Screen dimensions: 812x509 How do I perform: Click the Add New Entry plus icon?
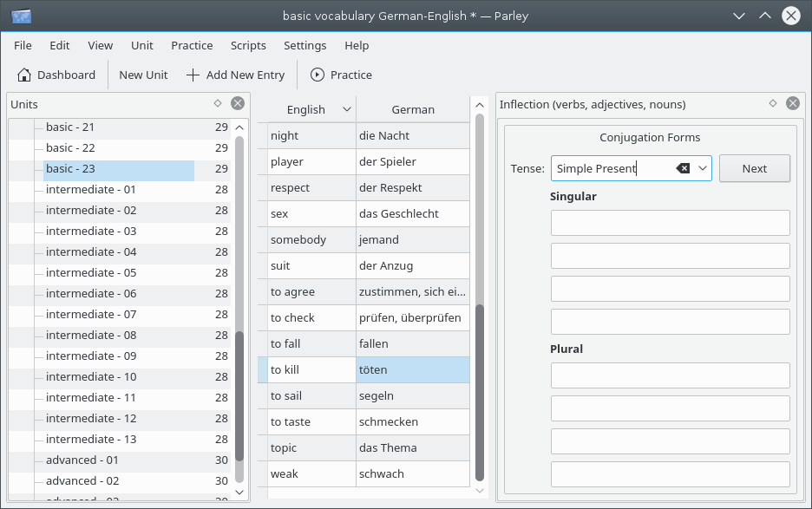pos(193,75)
